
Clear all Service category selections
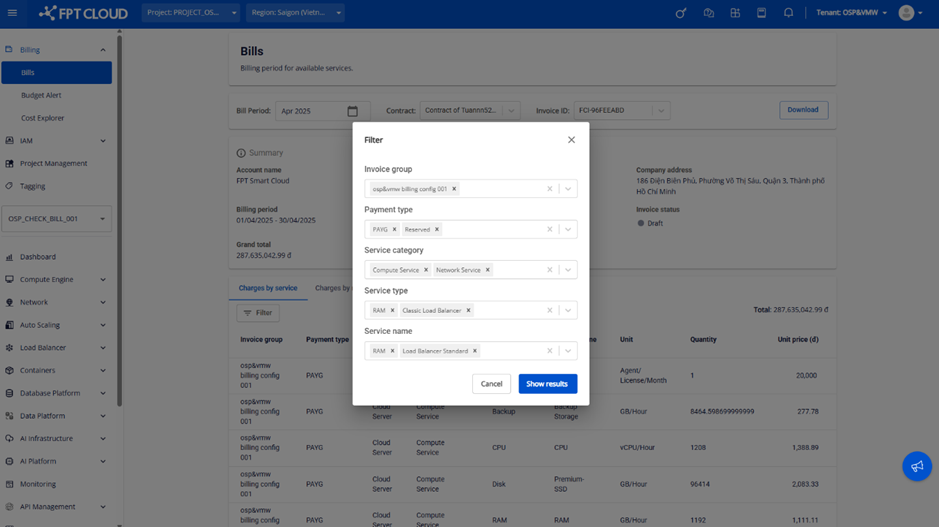[x=549, y=270]
